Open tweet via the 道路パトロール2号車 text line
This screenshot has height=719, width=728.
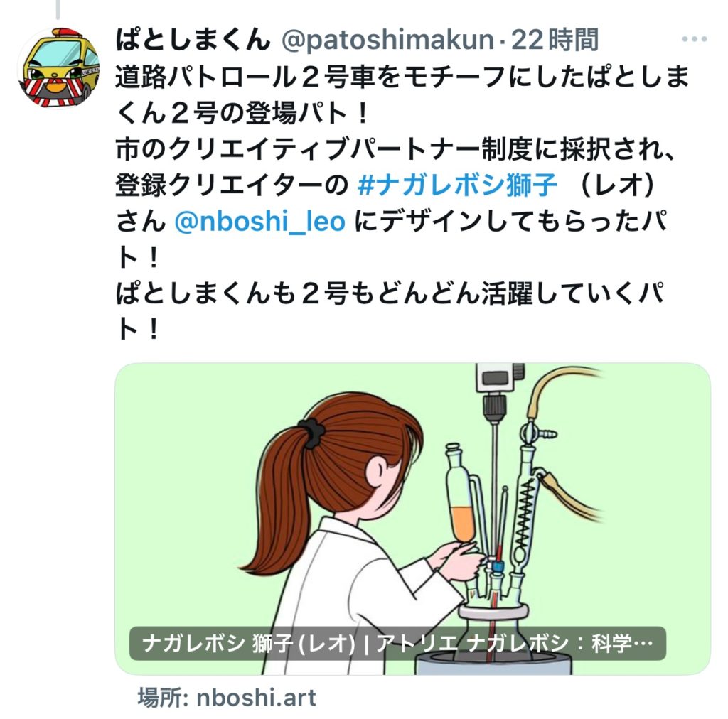coord(402,77)
